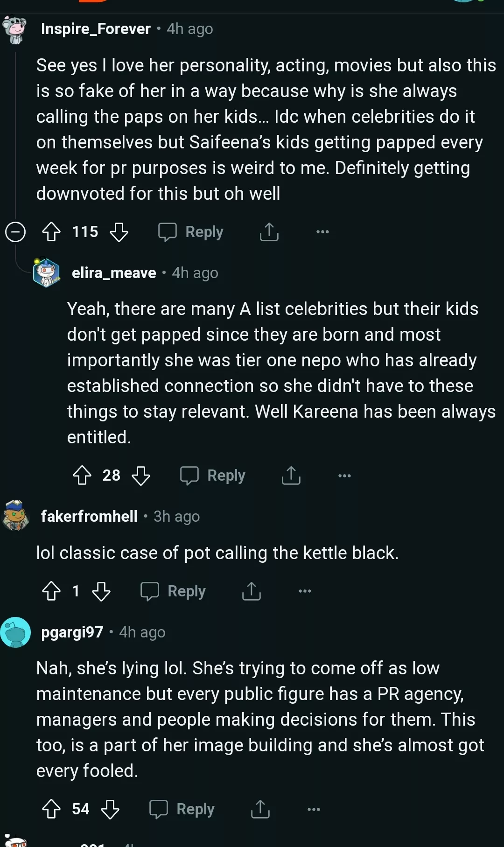Open fakerfromhell's profile

click(x=89, y=516)
